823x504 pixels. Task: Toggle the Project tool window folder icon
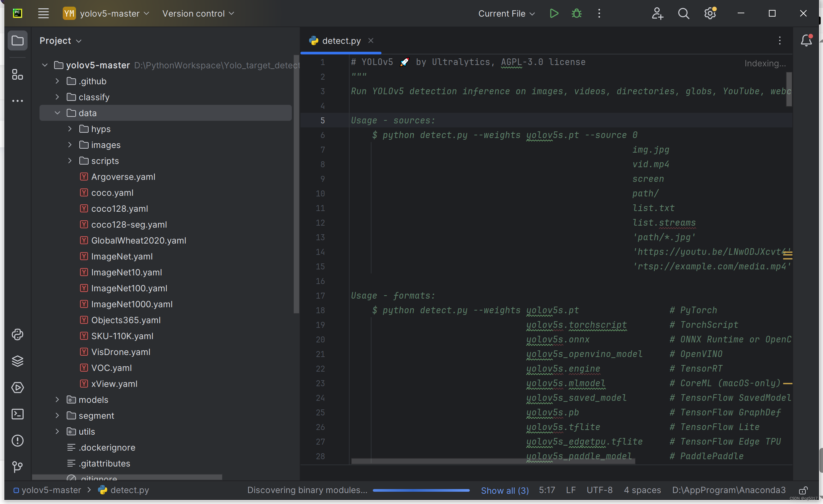[x=17, y=41]
